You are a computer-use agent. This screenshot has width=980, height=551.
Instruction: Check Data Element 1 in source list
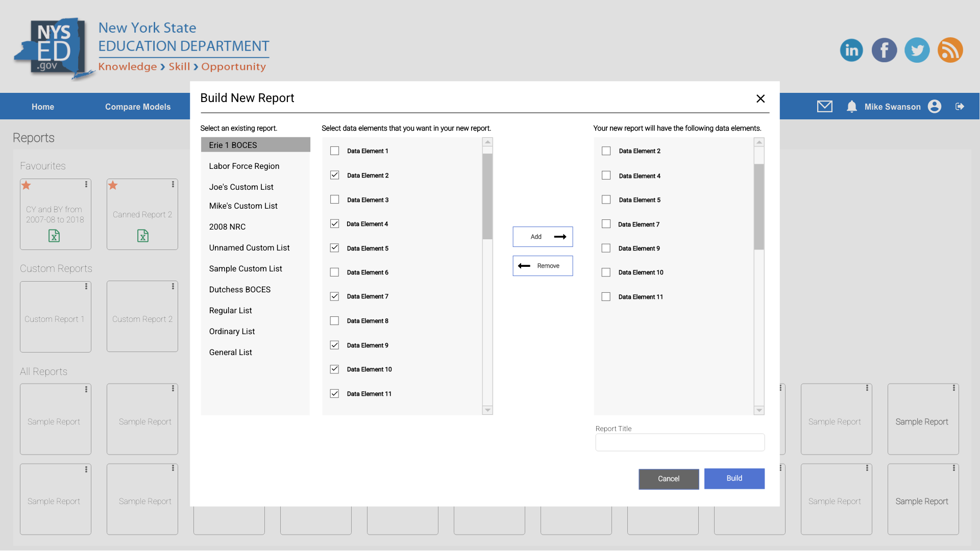334,151
